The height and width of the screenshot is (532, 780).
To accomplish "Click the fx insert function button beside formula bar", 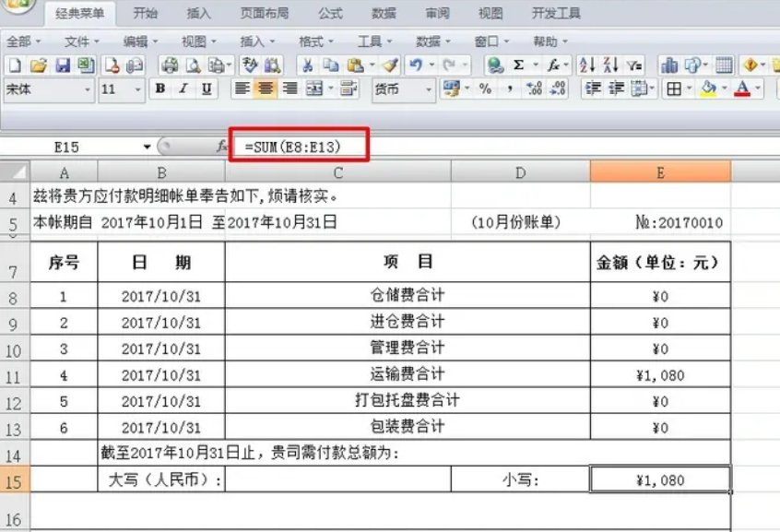I will [221, 147].
